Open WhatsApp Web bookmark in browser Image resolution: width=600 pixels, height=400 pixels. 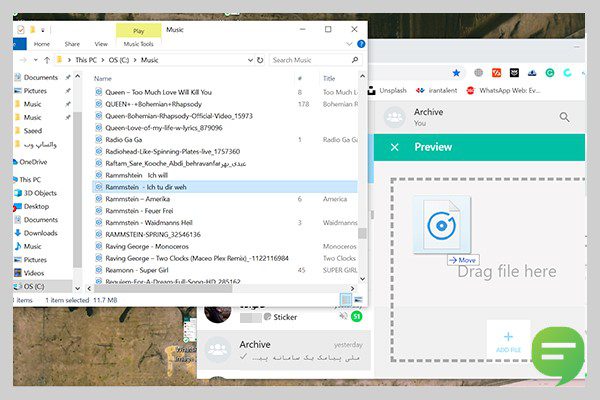coord(503,91)
